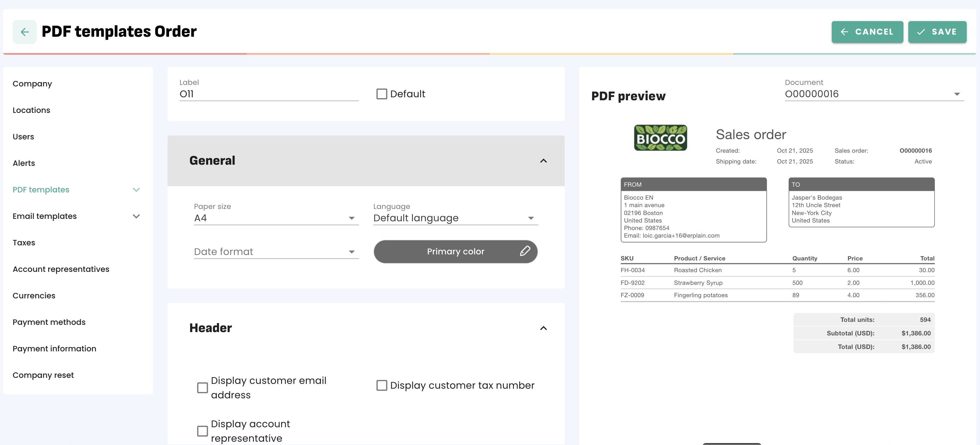Screen dimensions: 980x445
Task: Open the Paper size dropdown
Action: [276, 218]
